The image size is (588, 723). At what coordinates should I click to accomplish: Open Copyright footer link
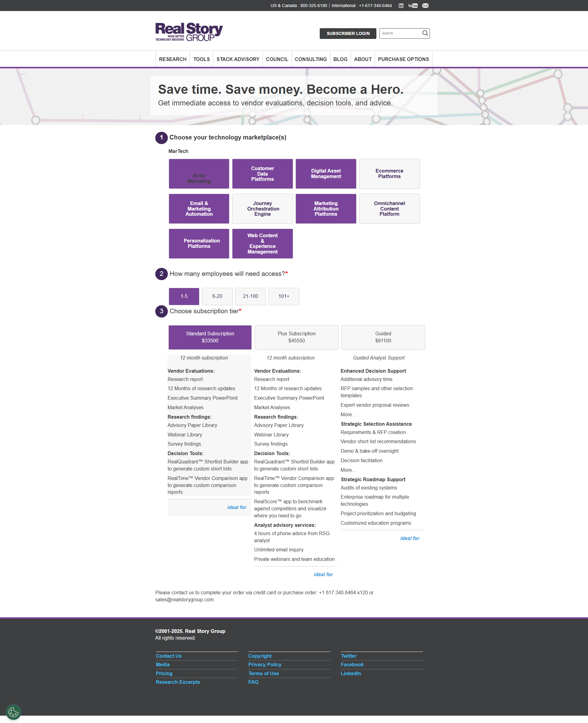[x=260, y=656]
